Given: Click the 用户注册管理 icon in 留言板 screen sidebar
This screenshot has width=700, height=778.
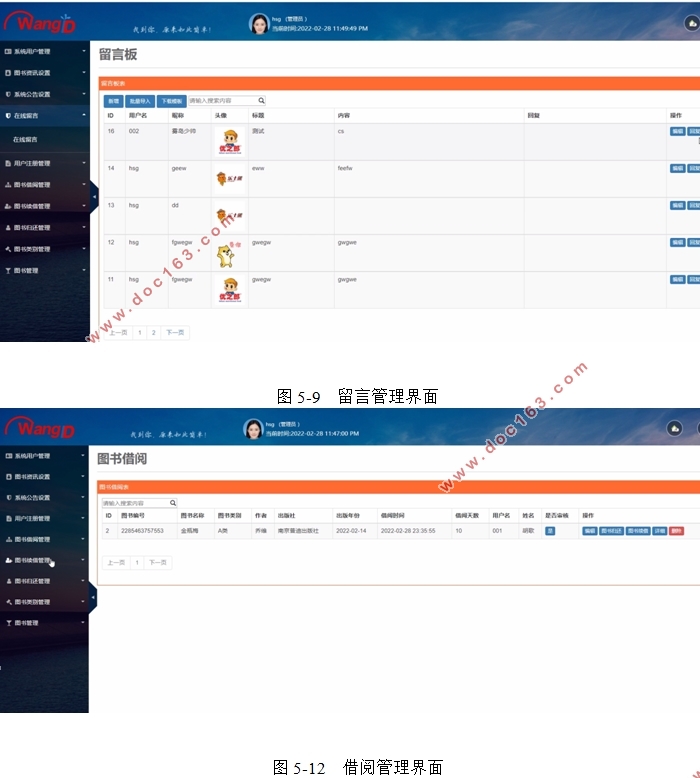Looking at the screenshot, I should tap(8, 163).
